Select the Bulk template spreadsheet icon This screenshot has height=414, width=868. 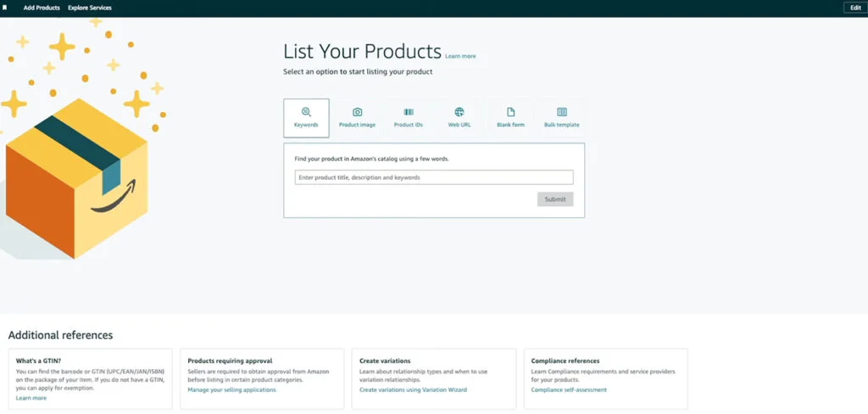[562, 112]
